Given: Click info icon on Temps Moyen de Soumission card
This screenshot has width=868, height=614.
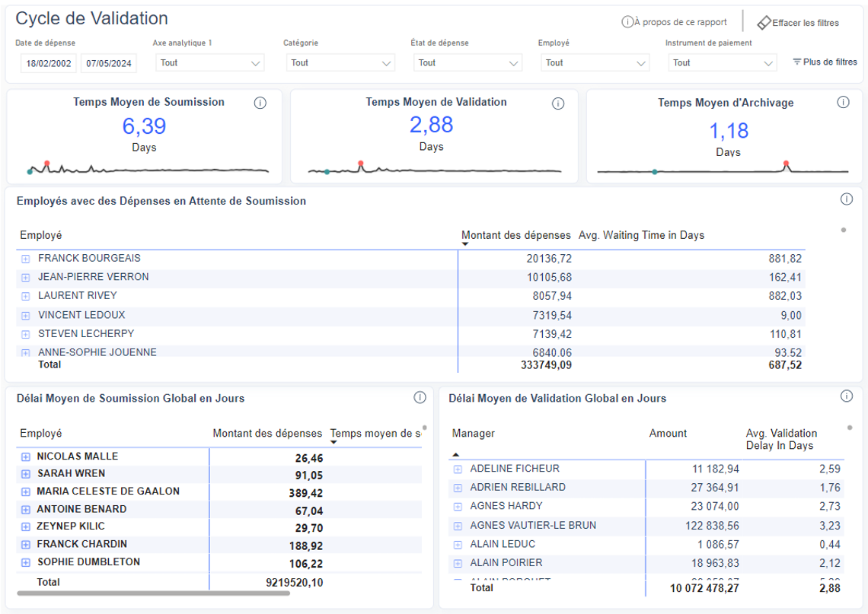Looking at the screenshot, I should point(260,103).
